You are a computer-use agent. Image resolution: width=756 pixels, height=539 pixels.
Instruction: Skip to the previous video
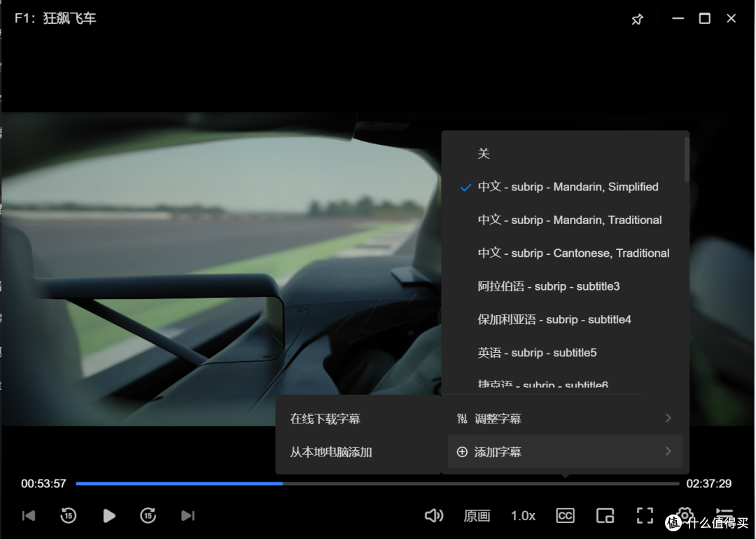29,516
